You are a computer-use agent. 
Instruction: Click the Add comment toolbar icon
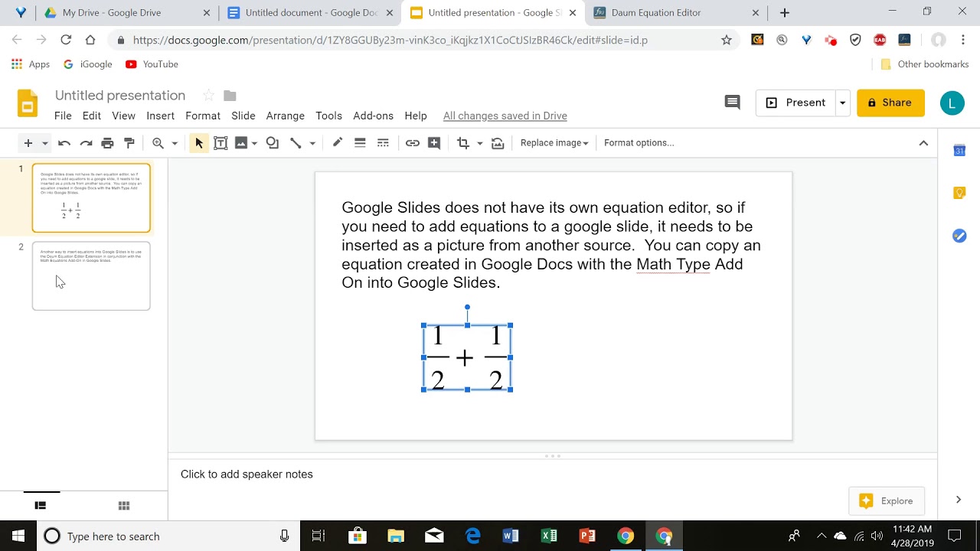tap(434, 143)
